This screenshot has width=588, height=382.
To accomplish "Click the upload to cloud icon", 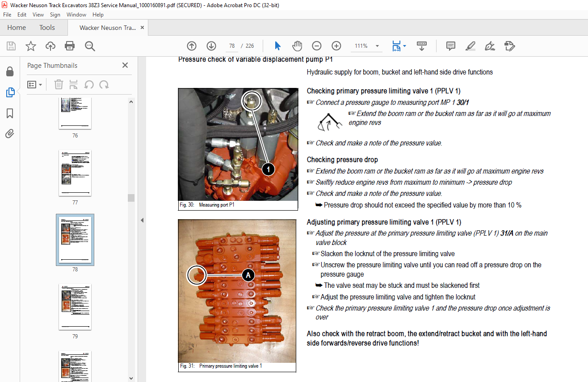I will tap(50, 46).
